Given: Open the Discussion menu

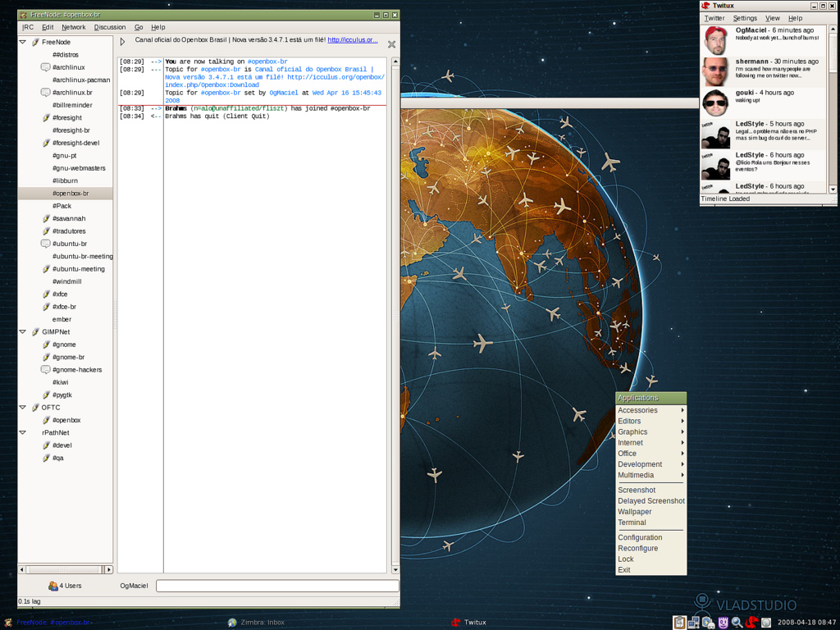Looking at the screenshot, I should [x=110, y=27].
